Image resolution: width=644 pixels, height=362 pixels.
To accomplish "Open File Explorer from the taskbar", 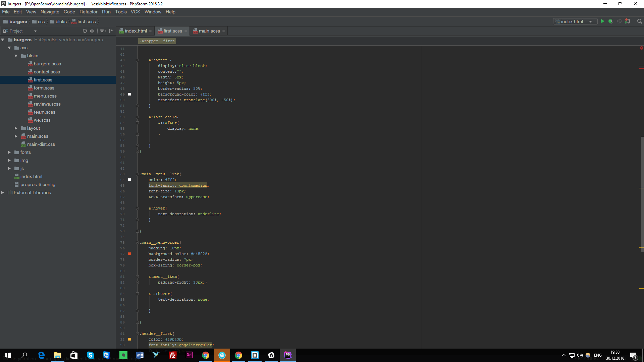I will 58,355.
